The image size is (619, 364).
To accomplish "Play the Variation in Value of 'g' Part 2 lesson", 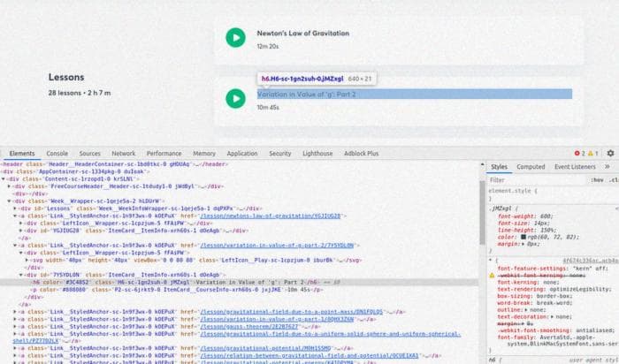I will click(236, 98).
